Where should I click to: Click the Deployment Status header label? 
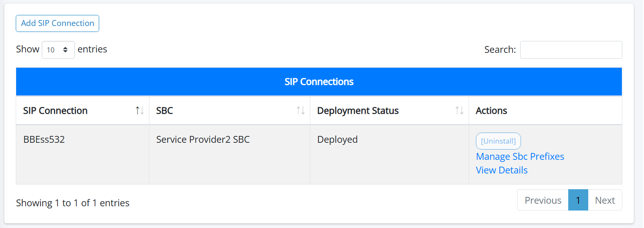pyautogui.click(x=358, y=111)
